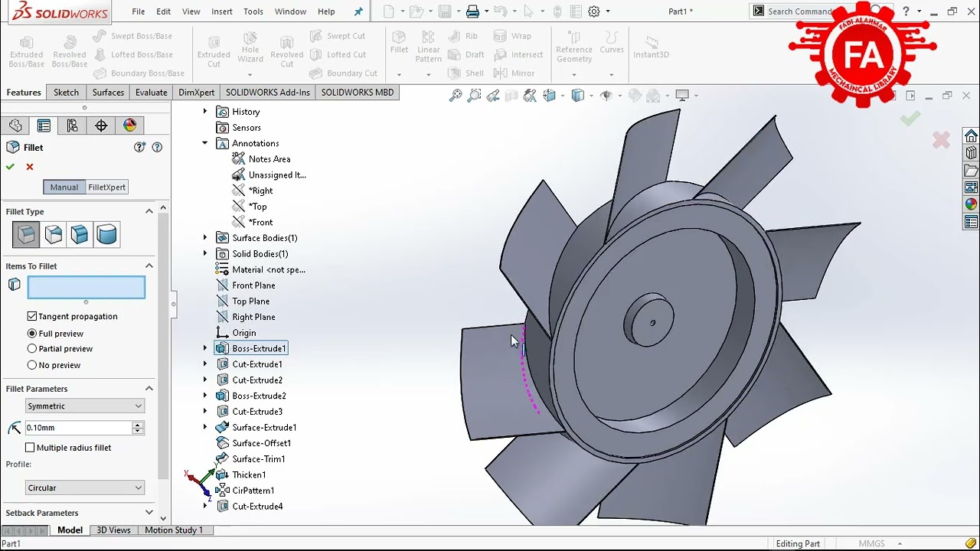Screen dimensions: 980x551
Task: Expand the Surface Bodies(1) node
Action: coord(204,238)
